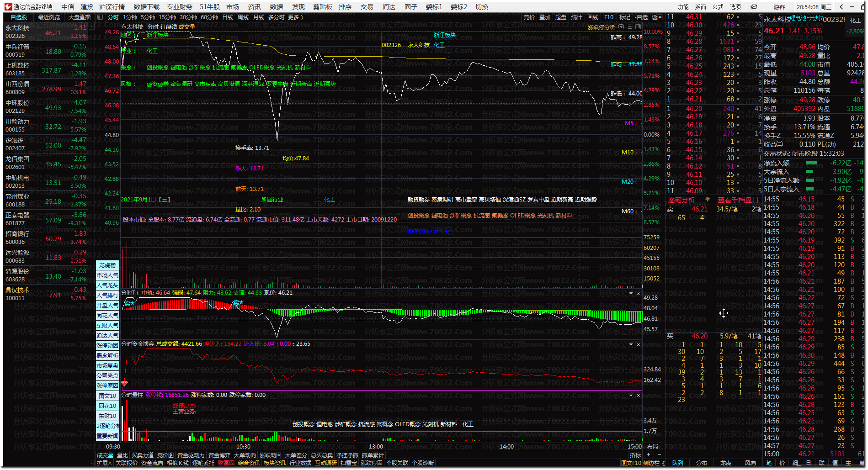Switch to 龙虎 tab under order book

726,463
